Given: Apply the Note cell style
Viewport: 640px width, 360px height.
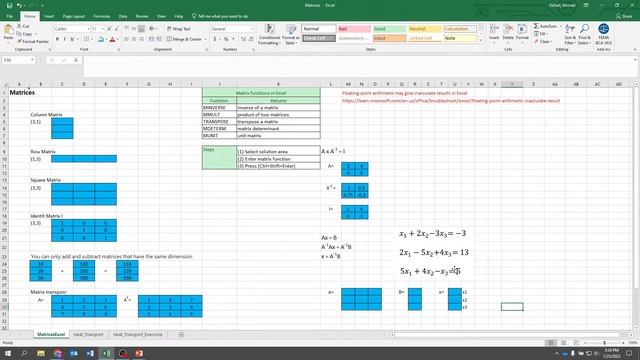Looking at the screenshot, I should point(460,38).
